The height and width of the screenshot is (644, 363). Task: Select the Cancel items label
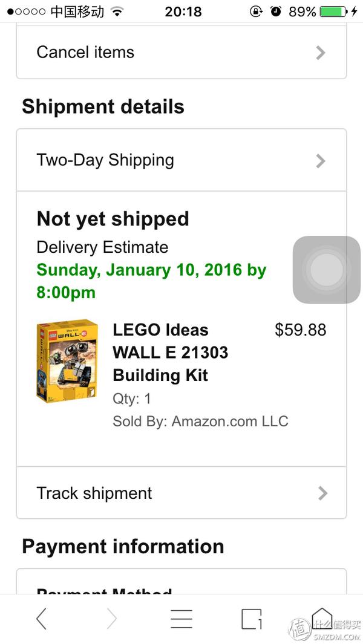[85, 52]
